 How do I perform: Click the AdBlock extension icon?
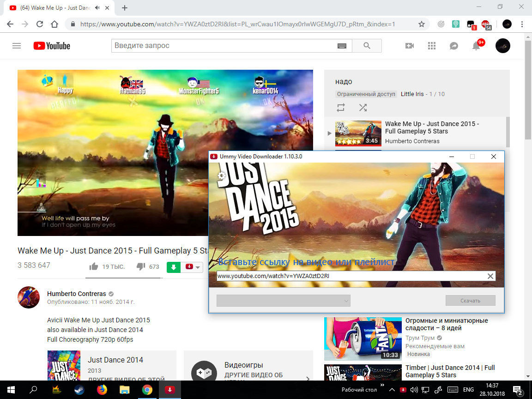(x=486, y=24)
